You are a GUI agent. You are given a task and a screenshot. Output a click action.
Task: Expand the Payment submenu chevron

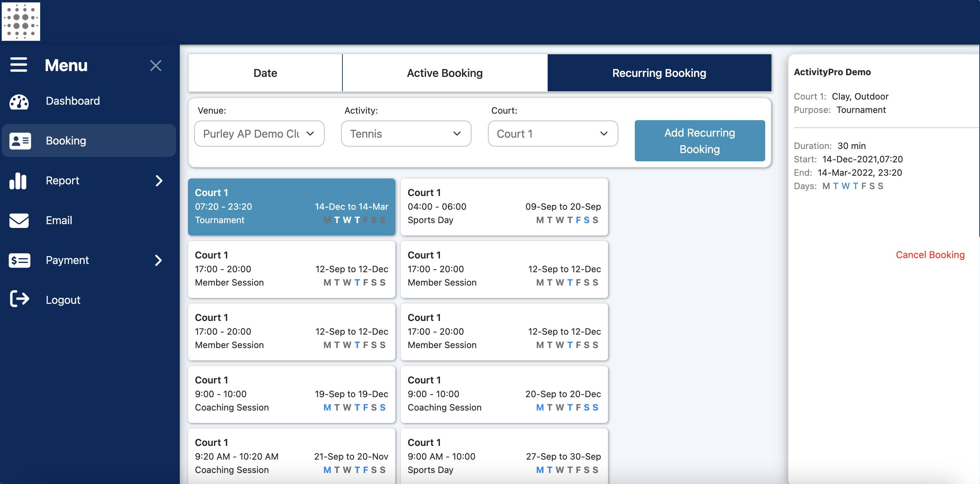[x=159, y=260]
